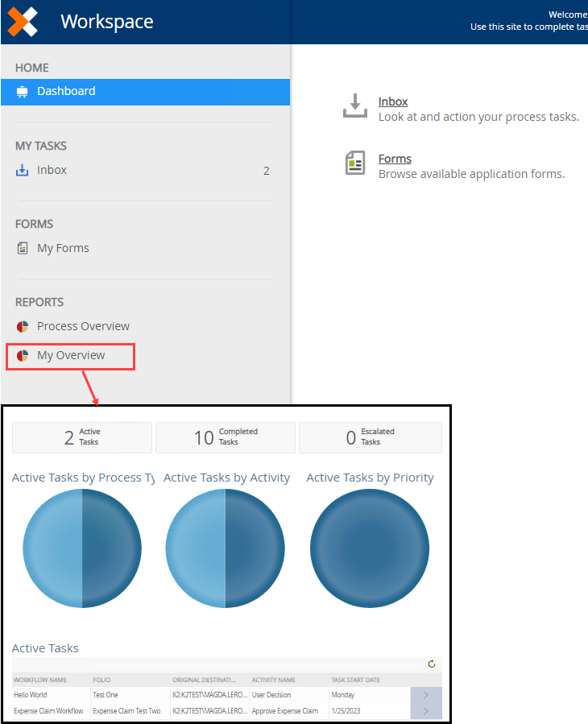Open My Forms in sidebar
This screenshot has width=588, height=724.
[63, 248]
